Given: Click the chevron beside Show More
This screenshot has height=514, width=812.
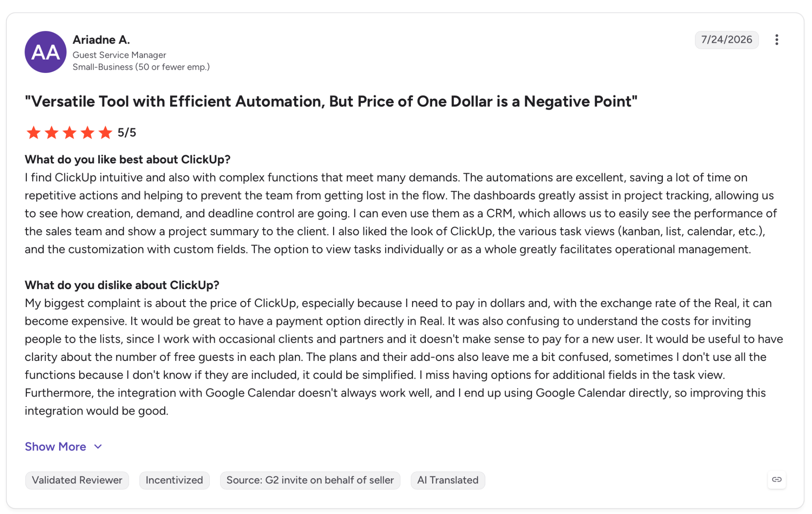Looking at the screenshot, I should pyautogui.click(x=98, y=447).
